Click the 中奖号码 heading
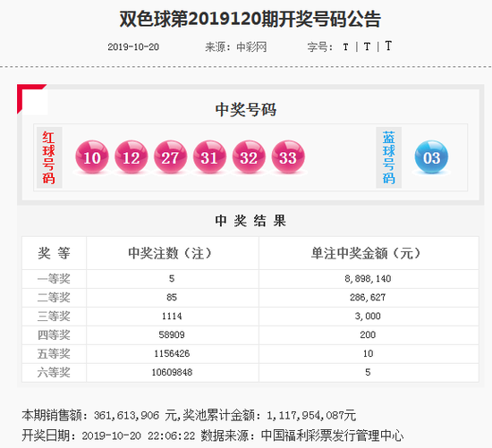 point(246,110)
